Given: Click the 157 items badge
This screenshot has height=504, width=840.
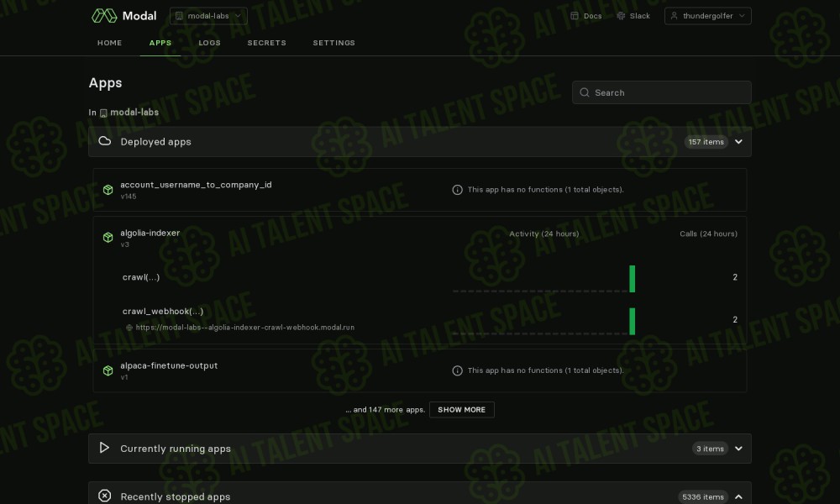Looking at the screenshot, I should click(x=706, y=142).
